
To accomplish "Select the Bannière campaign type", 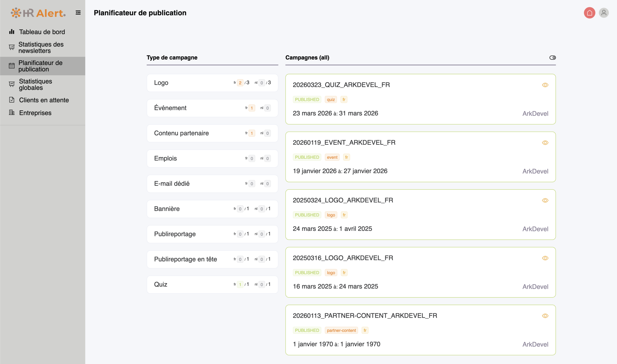I will pyautogui.click(x=212, y=209).
